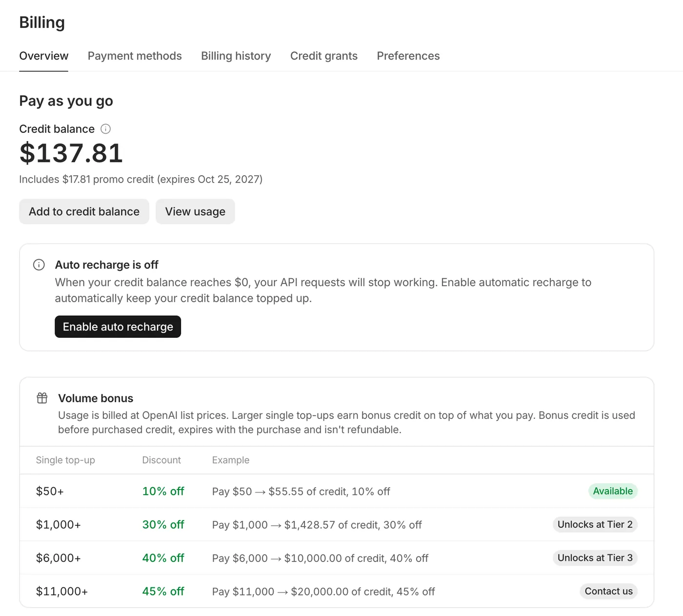Screen dimensions: 683x616
Task: Click the Pay $50 example text
Action: point(301,492)
